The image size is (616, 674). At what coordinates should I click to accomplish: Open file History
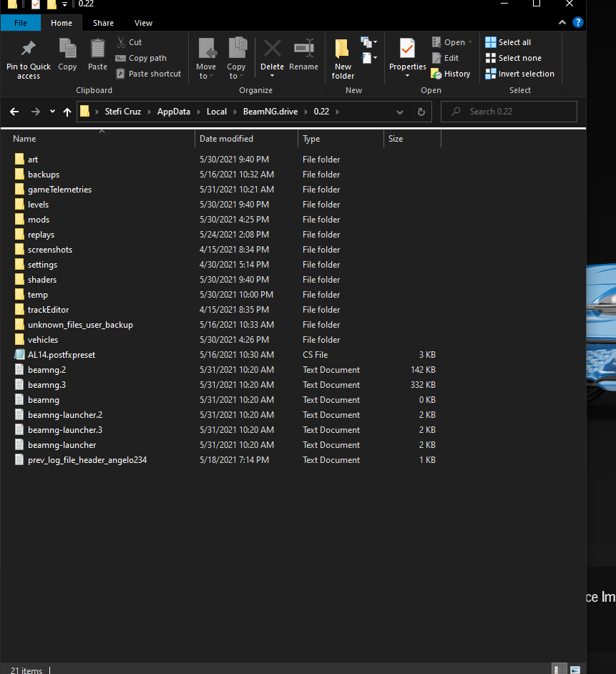(451, 74)
